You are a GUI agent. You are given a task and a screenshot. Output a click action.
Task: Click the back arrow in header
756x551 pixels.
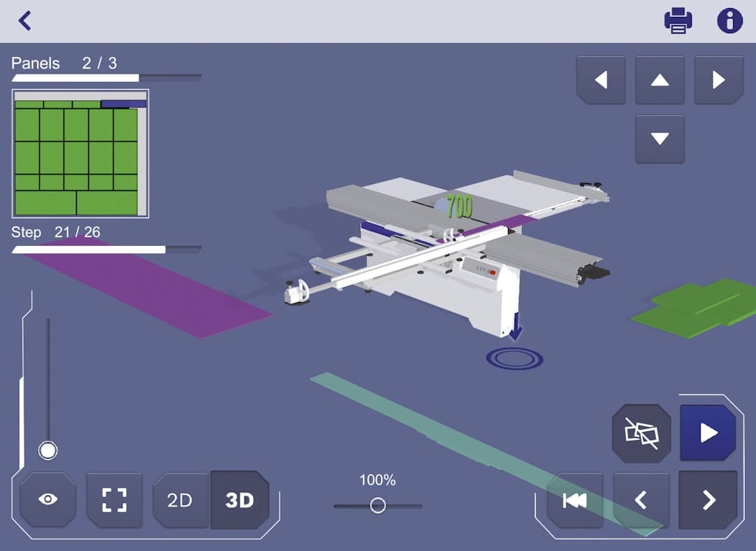25,21
